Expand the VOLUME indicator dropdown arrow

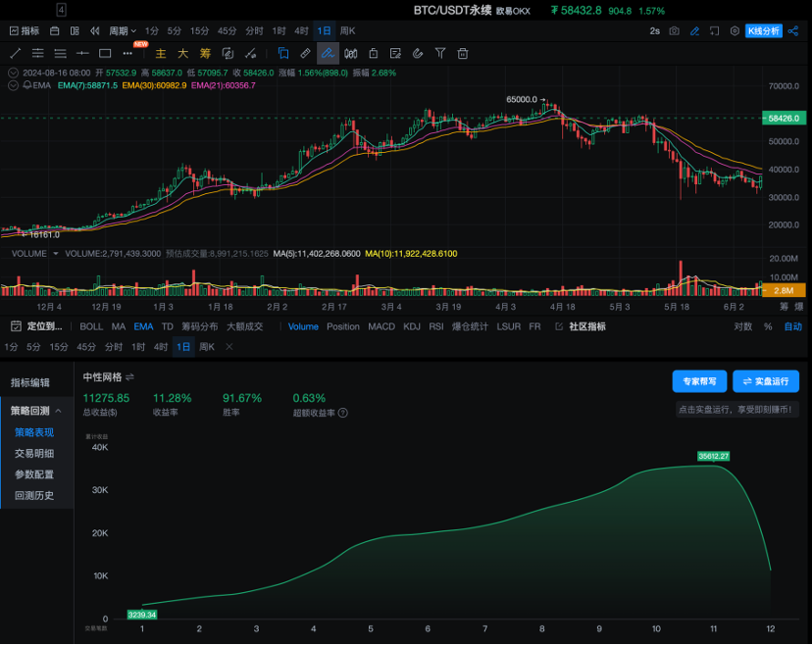click(x=56, y=253)
